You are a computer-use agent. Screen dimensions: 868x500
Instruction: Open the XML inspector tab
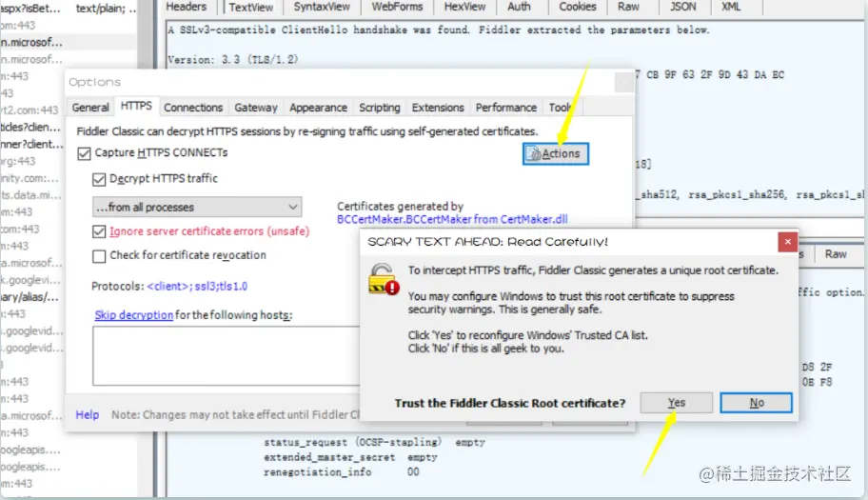[731, 7]
